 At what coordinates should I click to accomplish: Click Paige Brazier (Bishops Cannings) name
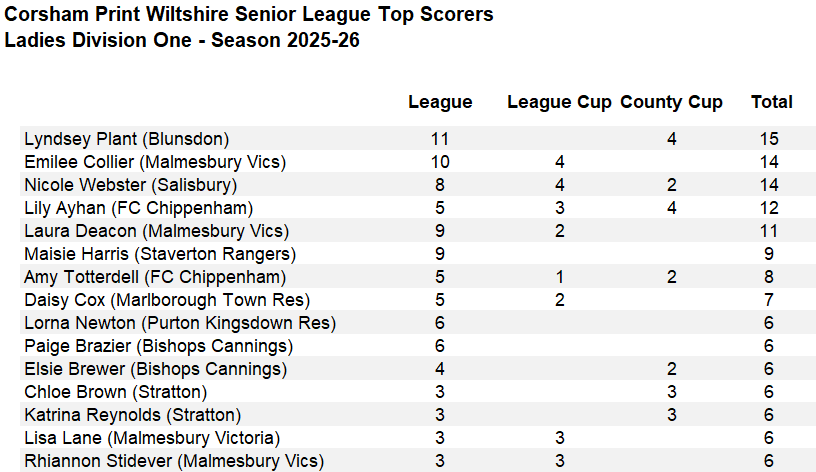[x=158, y=346]
